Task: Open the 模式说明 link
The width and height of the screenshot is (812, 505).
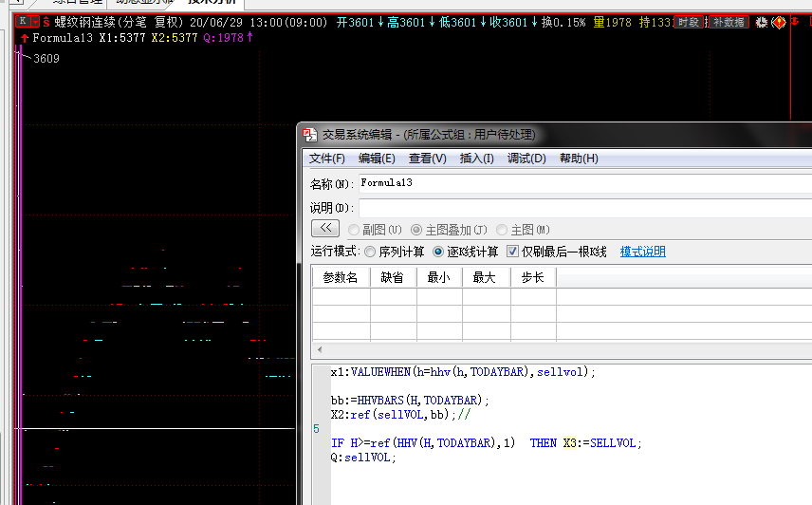Action: coord(642,252)
